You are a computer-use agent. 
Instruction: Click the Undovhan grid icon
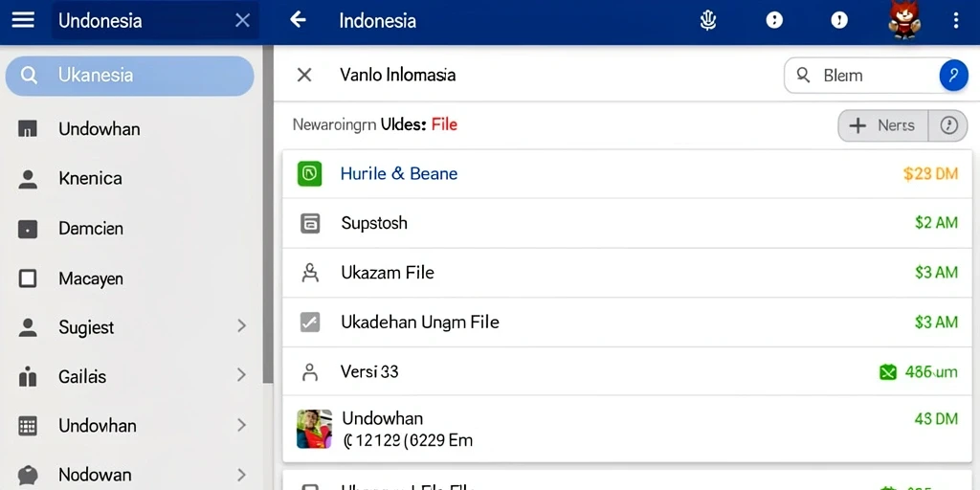click(28, 426)
